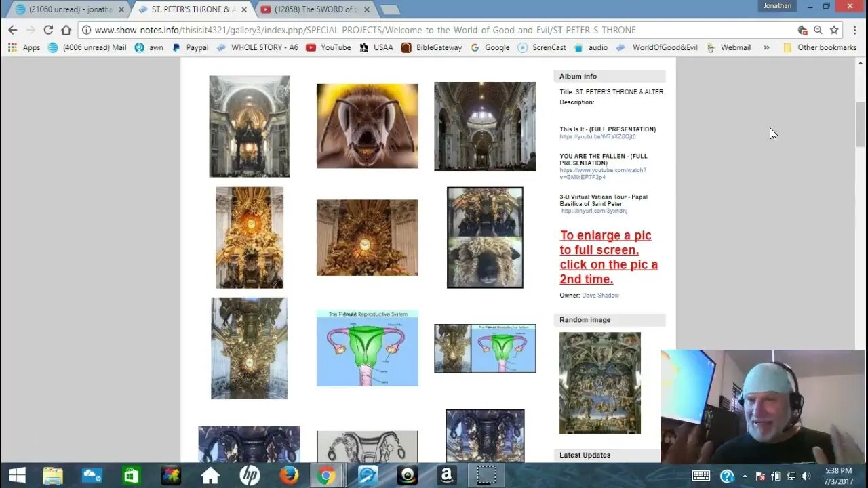The width and height of the screenshot is (868, 488).
Task: Switch to Chrome in the taskbar
Action: point(326,476)
